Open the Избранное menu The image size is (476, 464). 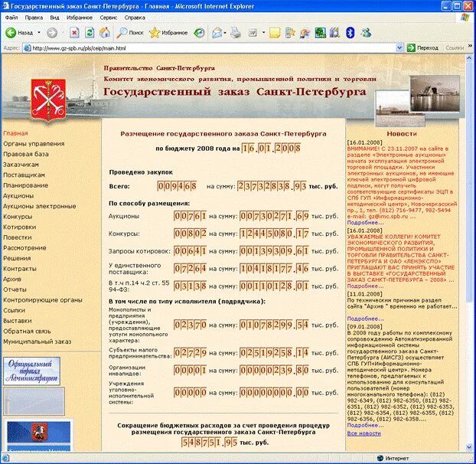point(80,18)
